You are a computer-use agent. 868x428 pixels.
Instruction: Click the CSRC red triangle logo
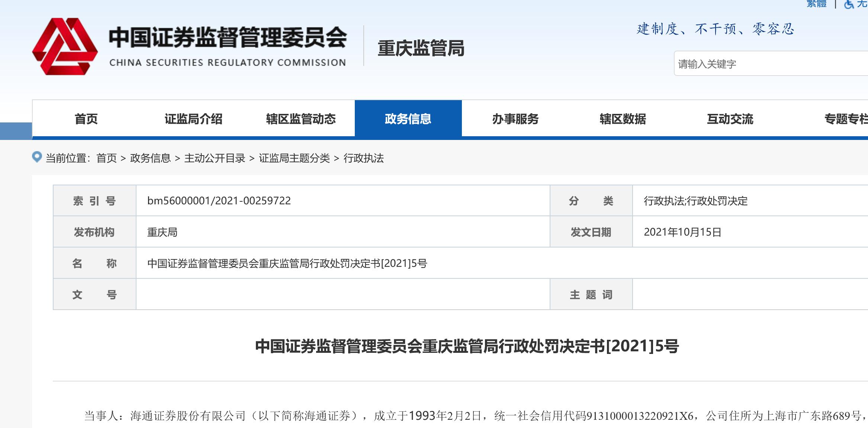(x=65, y=46)
